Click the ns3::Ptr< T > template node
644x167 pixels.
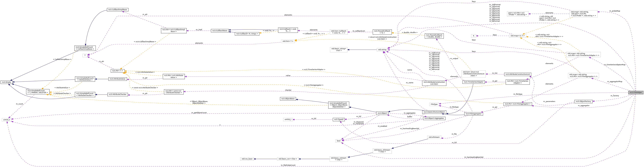117,71
